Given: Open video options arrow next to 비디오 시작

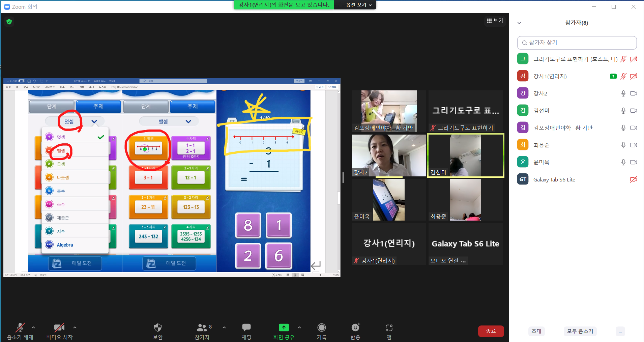Looking at the screenshot, I should (x=75, y=327).
